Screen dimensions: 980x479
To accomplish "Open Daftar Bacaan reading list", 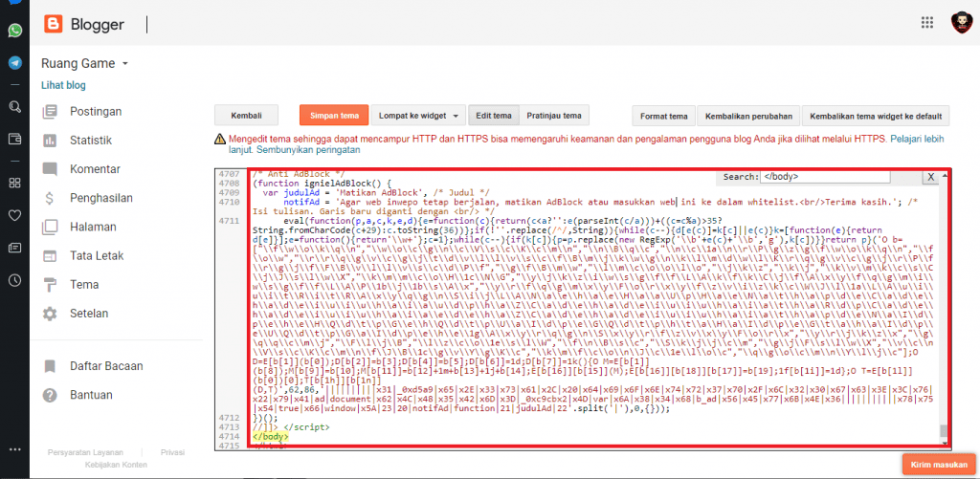I will click(106, 366).
